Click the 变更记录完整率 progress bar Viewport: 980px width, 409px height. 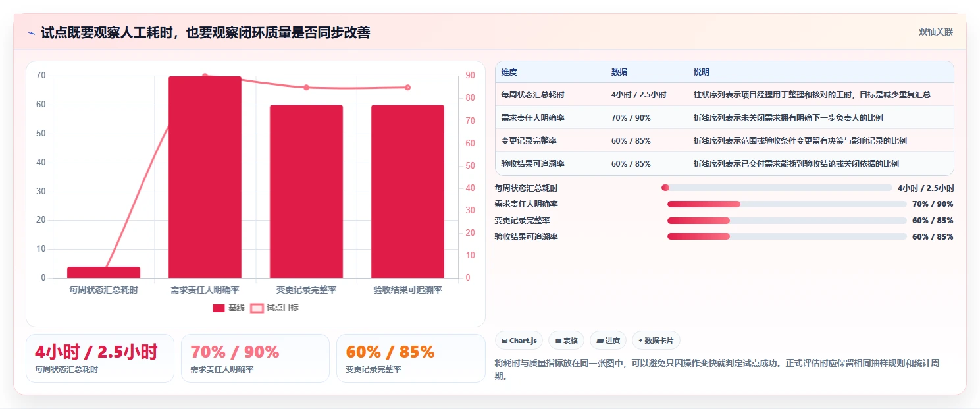787,221
